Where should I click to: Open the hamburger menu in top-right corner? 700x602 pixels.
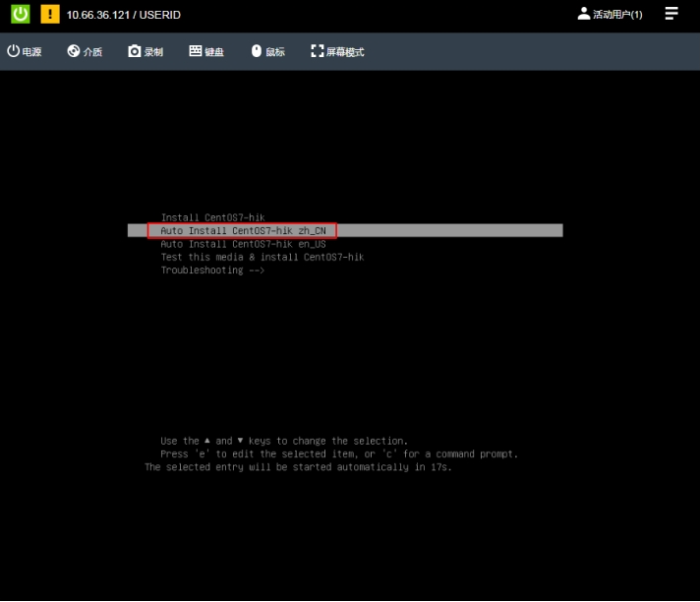point(671,14)
